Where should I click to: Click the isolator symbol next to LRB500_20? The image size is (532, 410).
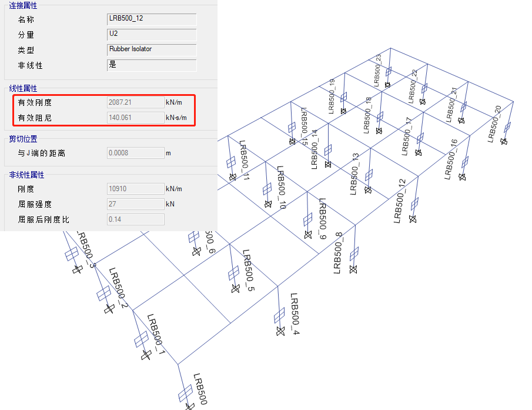(507, 128)
